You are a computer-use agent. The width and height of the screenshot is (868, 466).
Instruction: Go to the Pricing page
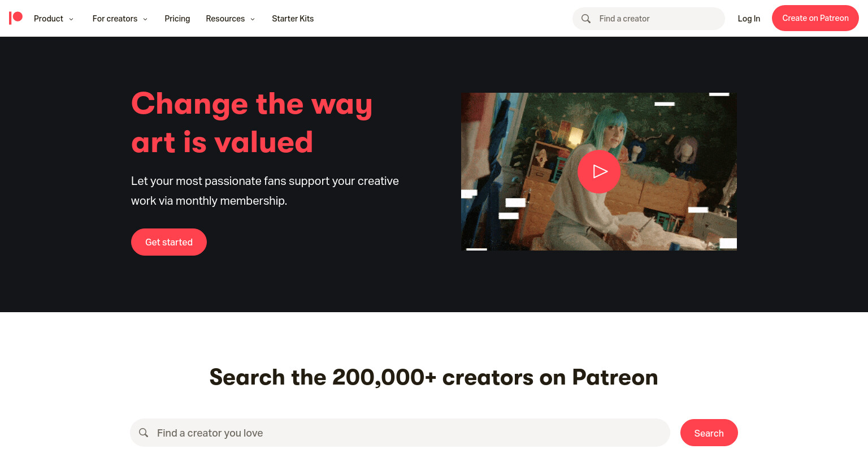[x=177, y=19]
